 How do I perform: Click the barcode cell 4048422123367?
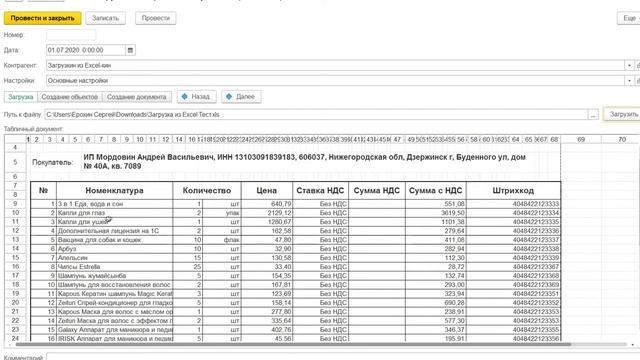click(513, 267)
